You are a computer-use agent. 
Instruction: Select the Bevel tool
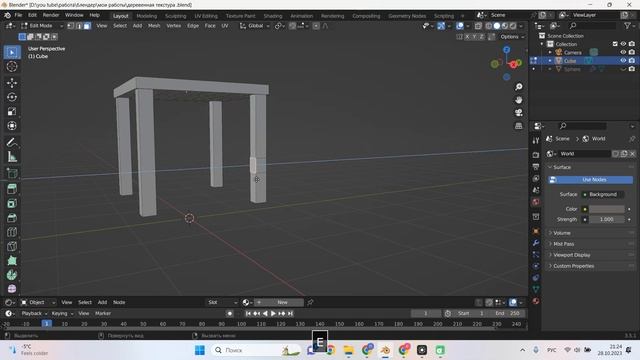click(12, 217)
